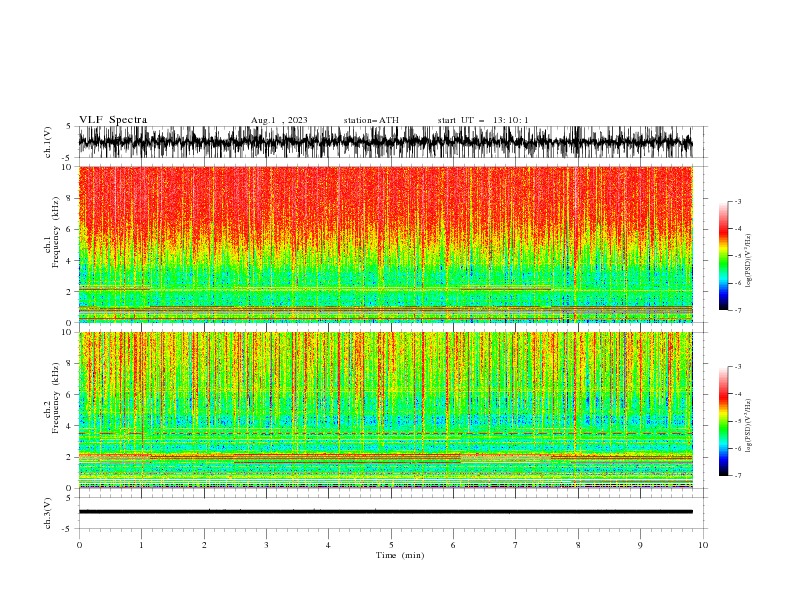
Task: Click the "VLF Spectra" plot title
Action: [x=113, y=120]
